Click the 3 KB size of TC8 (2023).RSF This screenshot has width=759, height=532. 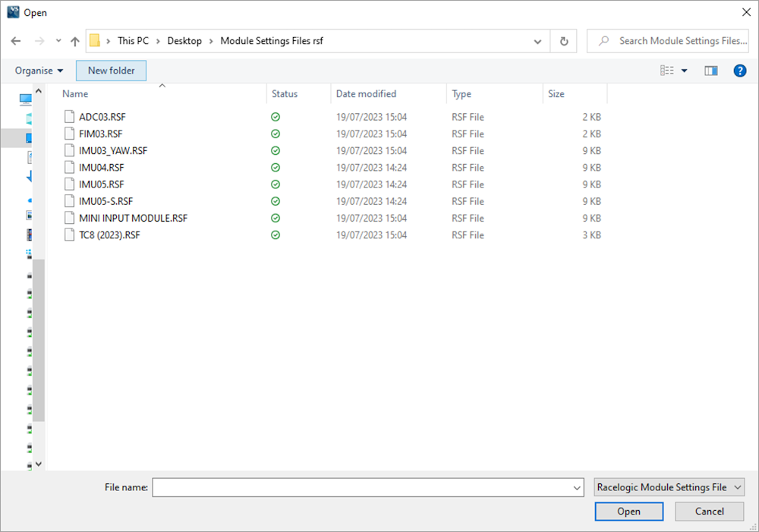click(591, 235)
